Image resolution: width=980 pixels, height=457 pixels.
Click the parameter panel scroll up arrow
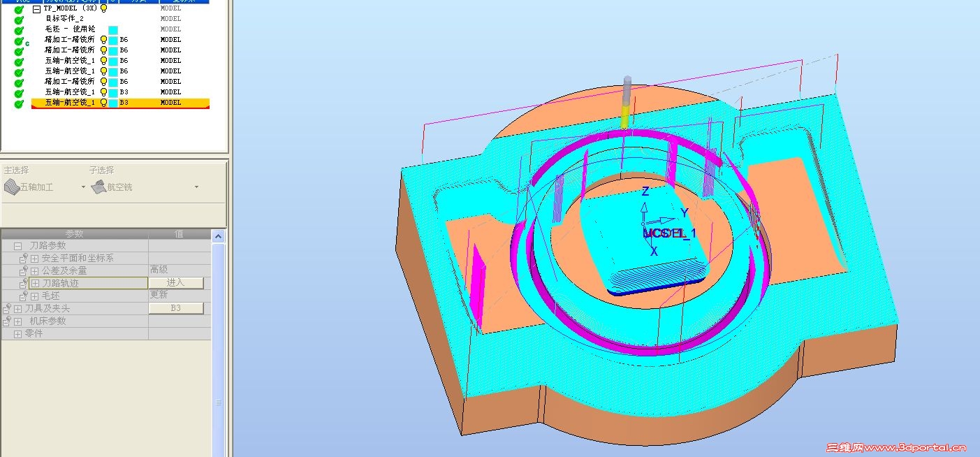pyautogui.click(x=219, y=236)
